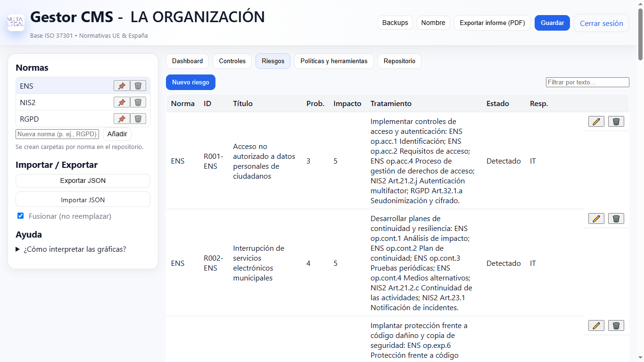Focus the Nueva norma input field
This screenshot has width=644, height=362.
coord(58,134)
